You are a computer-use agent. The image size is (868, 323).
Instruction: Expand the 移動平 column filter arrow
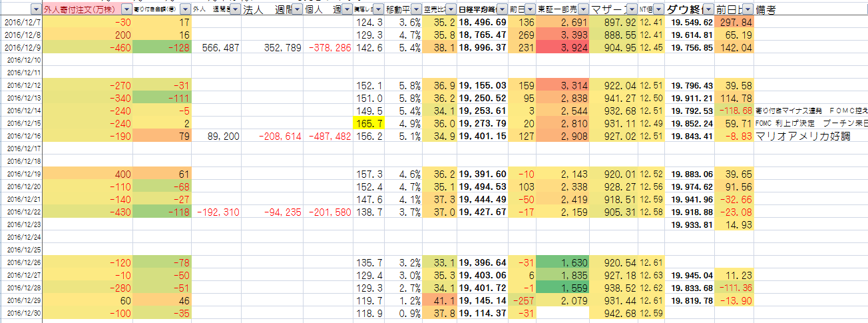(x=415, y=10)
